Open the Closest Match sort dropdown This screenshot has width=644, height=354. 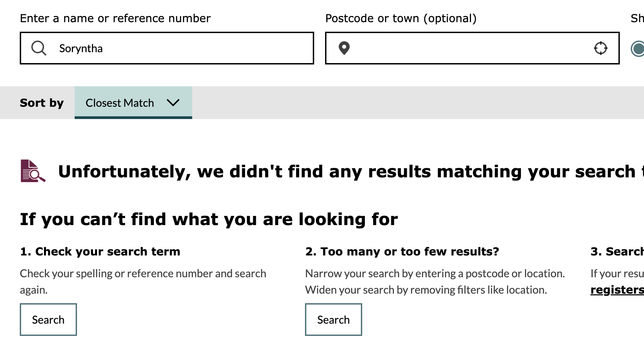133,103
